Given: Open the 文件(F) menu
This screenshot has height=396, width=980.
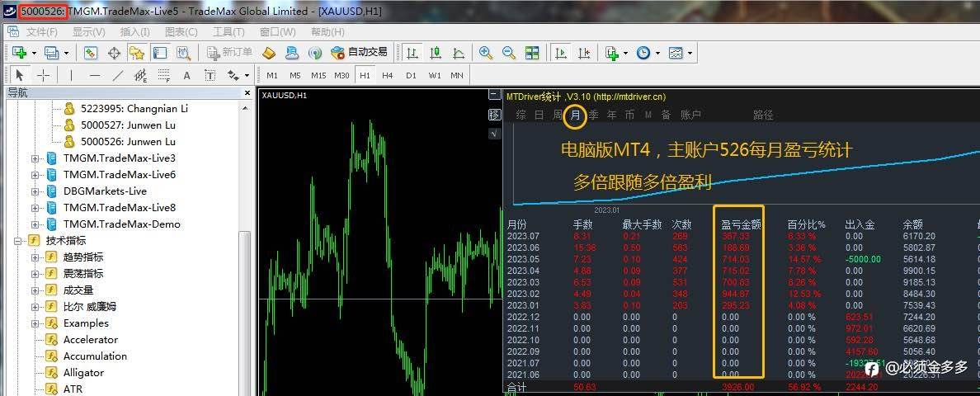Looking at the screenshot, I should (42, 32).
